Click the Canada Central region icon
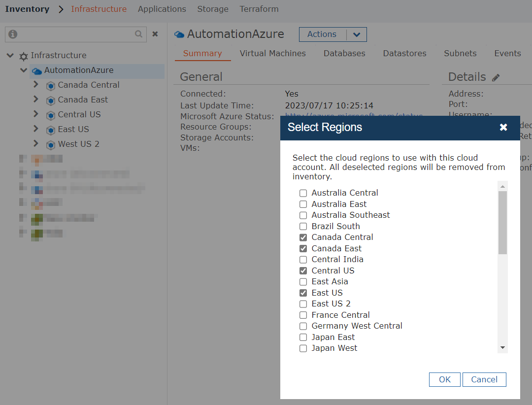Screen dimensions: 532x405 51,86
